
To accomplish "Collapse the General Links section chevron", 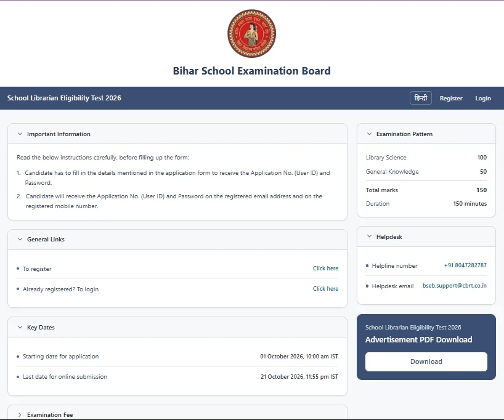I will pyautogui.click(x=20, y=240).
